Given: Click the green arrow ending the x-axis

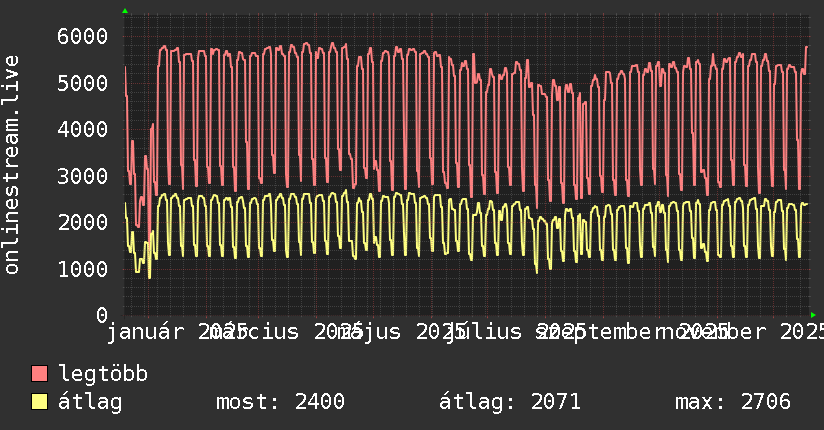Looking at the screenshot, I should [x=813, y=315].
